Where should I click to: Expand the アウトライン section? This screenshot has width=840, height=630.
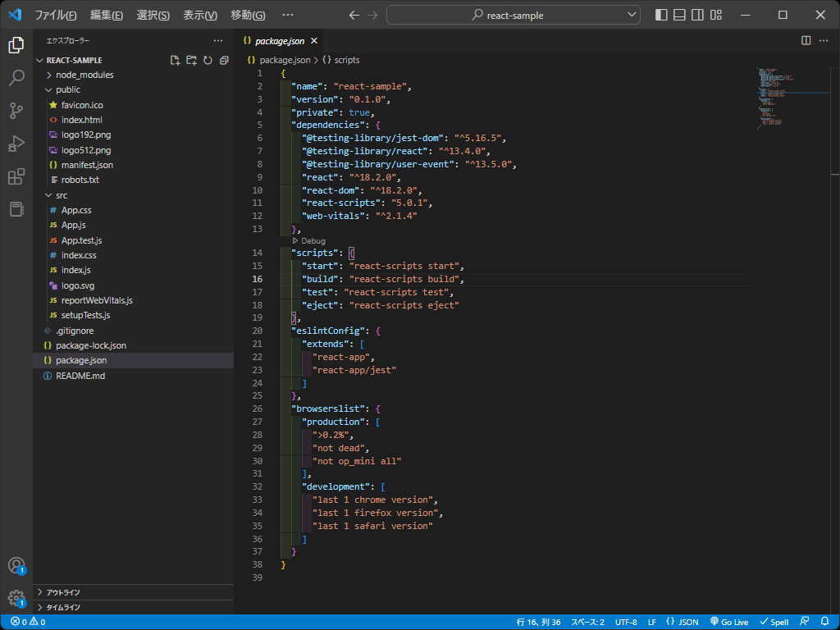pyautogui.click(x=133, y=592)
